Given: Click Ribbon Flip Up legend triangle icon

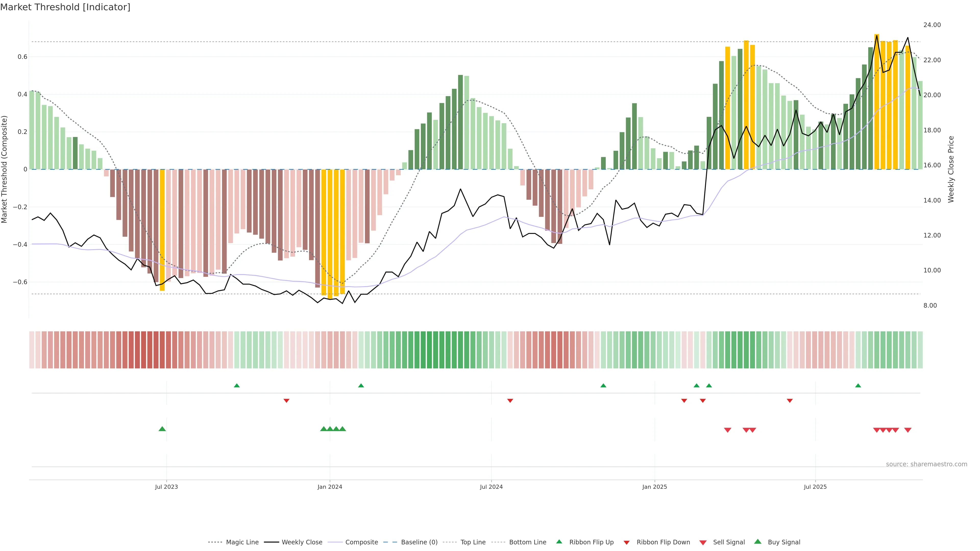Looking at the screenshot, I should click(559, 542).
